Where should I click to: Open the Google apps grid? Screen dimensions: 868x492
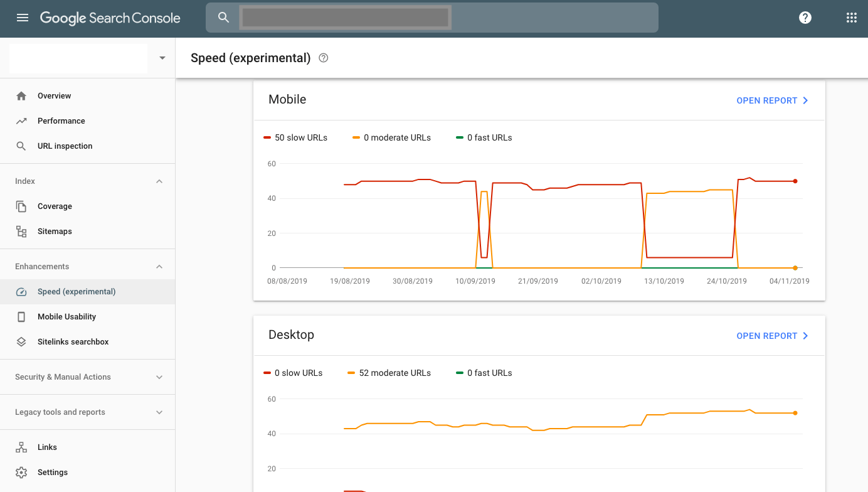(851, 18)
